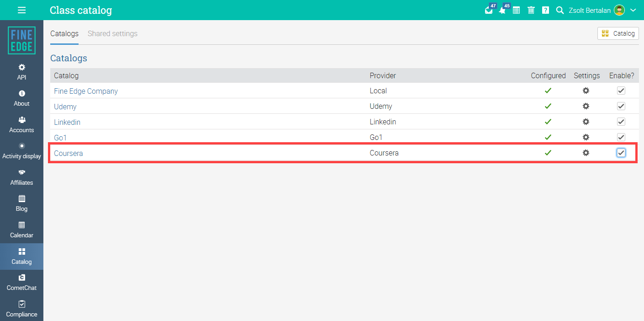Open settings gear for Linkedin catalog
The image size is (644, 321).
coord(586,122)
